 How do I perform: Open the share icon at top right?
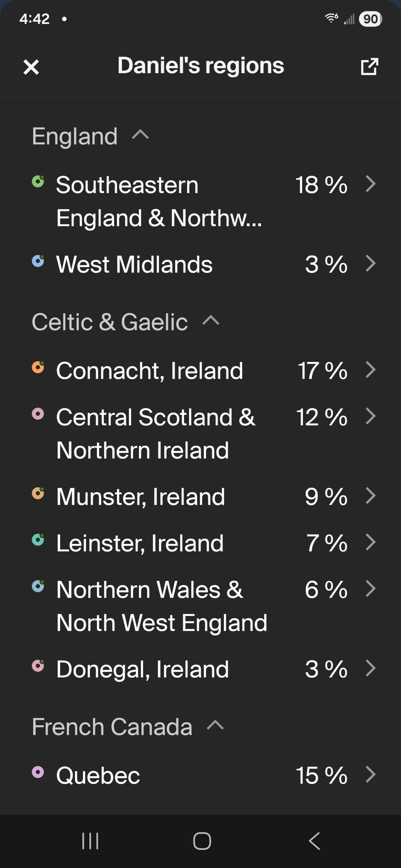pos(369,67)
